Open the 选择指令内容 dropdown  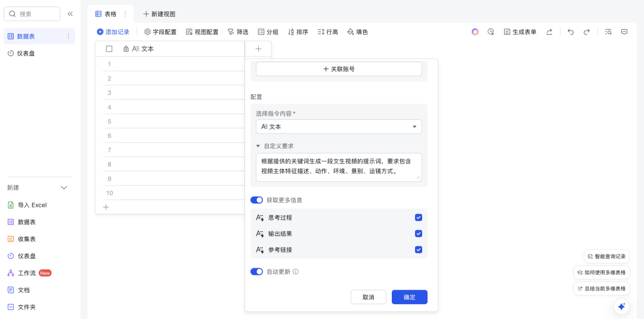point(339,127)
